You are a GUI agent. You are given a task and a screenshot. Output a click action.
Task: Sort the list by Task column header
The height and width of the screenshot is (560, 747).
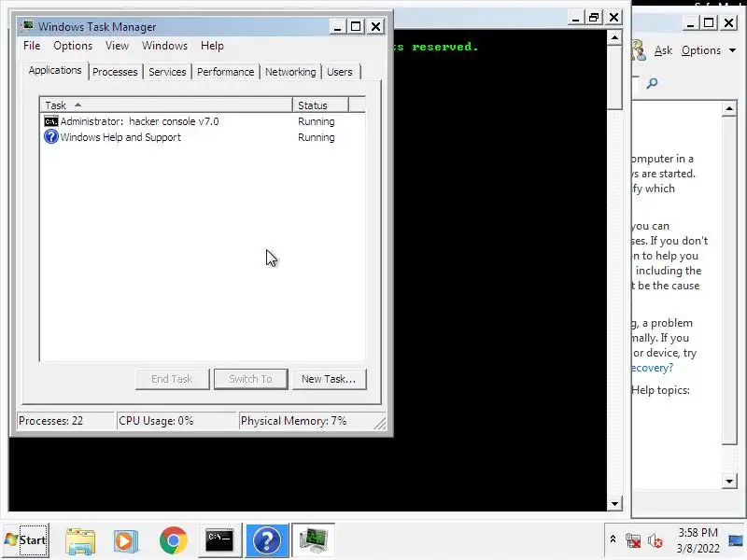tap(166, 105)
